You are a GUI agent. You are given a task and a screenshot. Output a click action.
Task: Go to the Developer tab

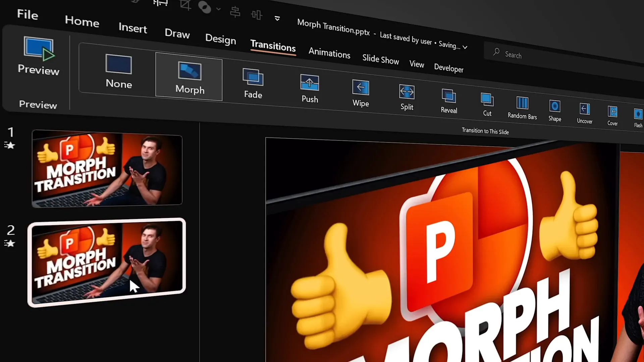coord(449,68)
